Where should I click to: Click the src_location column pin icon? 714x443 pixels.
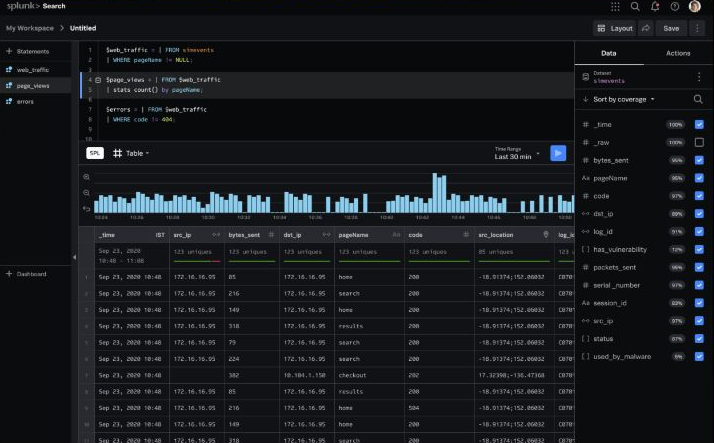click(546, 234)
